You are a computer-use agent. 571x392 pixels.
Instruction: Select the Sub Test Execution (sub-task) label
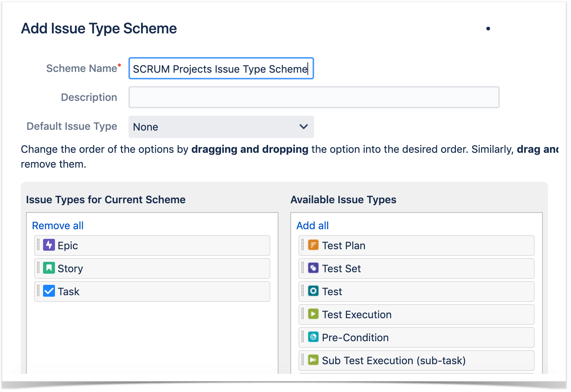(394, 360)
